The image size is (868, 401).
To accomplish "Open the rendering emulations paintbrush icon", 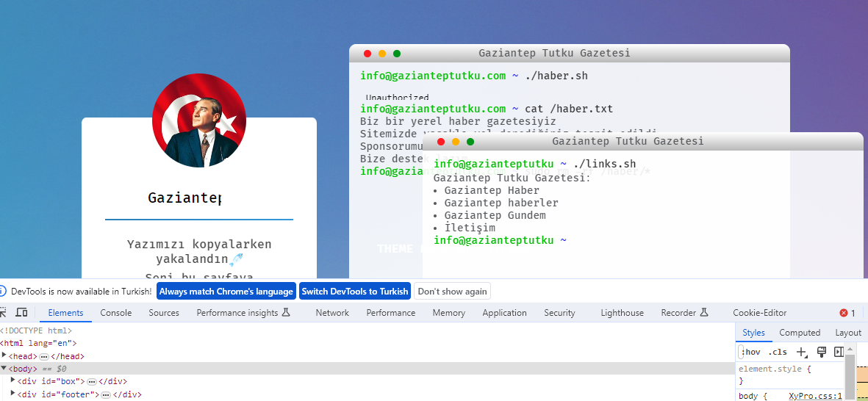I will coord(822,352).
